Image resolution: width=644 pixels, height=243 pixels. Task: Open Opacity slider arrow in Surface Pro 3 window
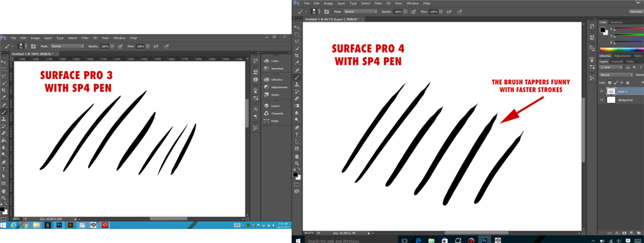pyautogui.click(x=112, y=46)
